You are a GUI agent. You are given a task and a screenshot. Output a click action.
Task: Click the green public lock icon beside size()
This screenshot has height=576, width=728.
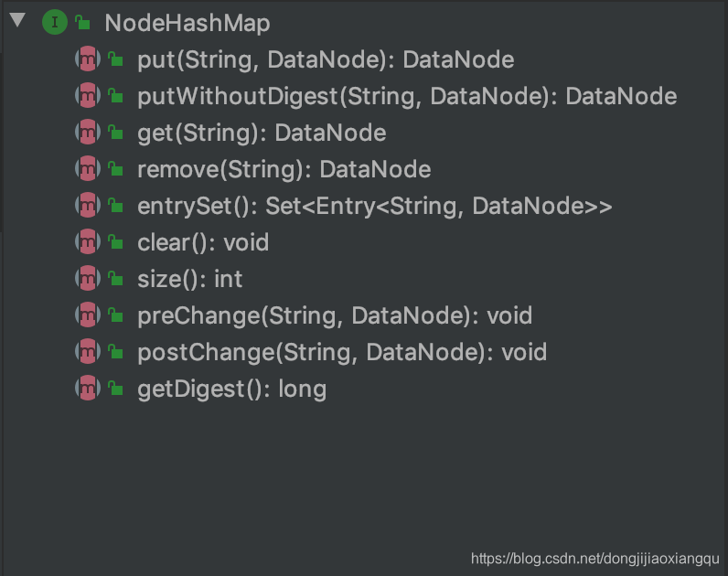115,279
